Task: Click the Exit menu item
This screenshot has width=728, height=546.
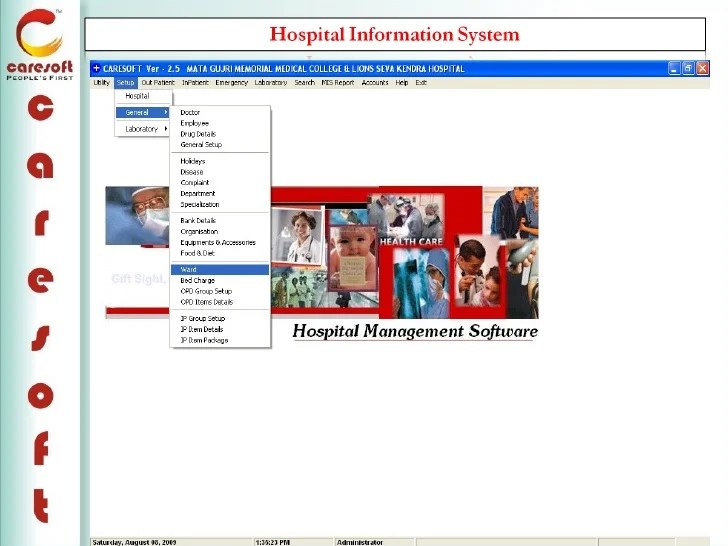Action: [x=421, y=83]
